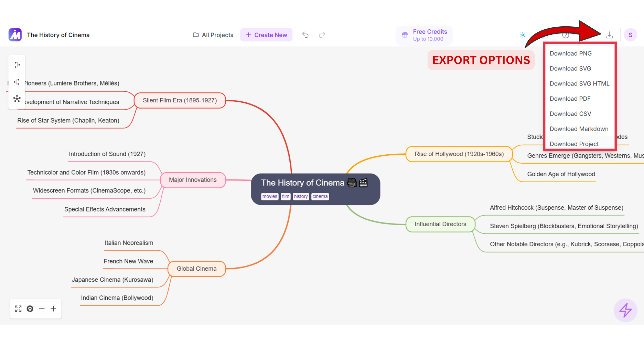Click the redo arrow
The height and width of the screenshot is (351, 644).
[x=322, y=35]
